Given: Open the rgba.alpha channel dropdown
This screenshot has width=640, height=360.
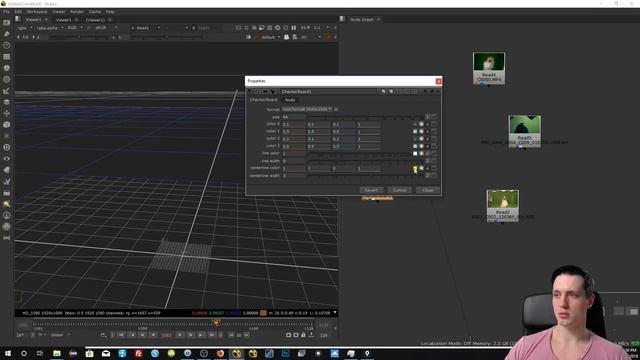Looking at the screenshot, I should click(x=49, y=28).
